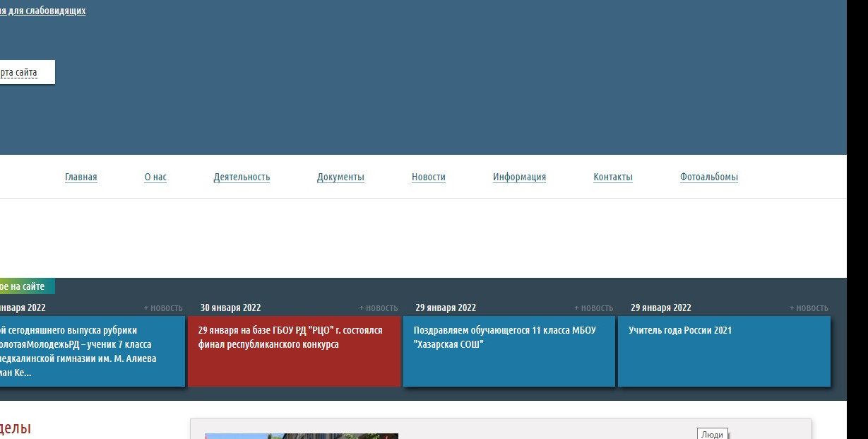
Task: Open the Главная menu item
Action: pyautogui.click(x=81, y=177)
